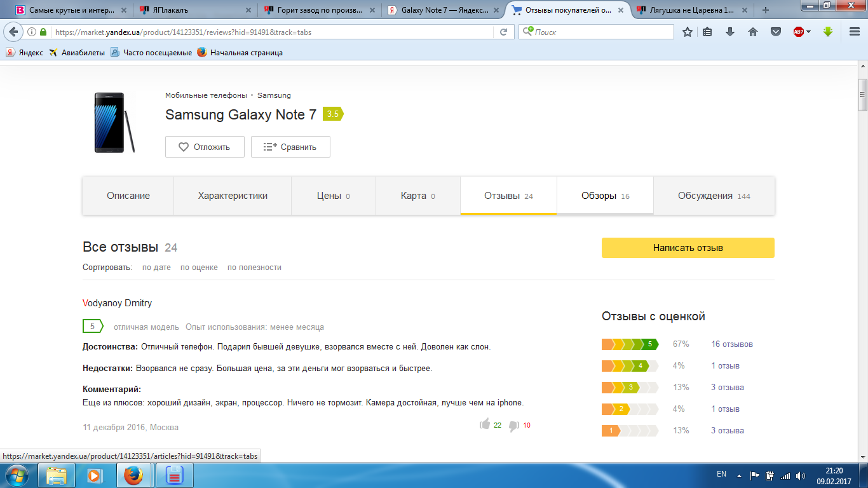The width and height of the screenshot is (868, 488).
Task: Open the Samsung breadcrumb link
Action: pyautogui.click(x=274, y=95)
